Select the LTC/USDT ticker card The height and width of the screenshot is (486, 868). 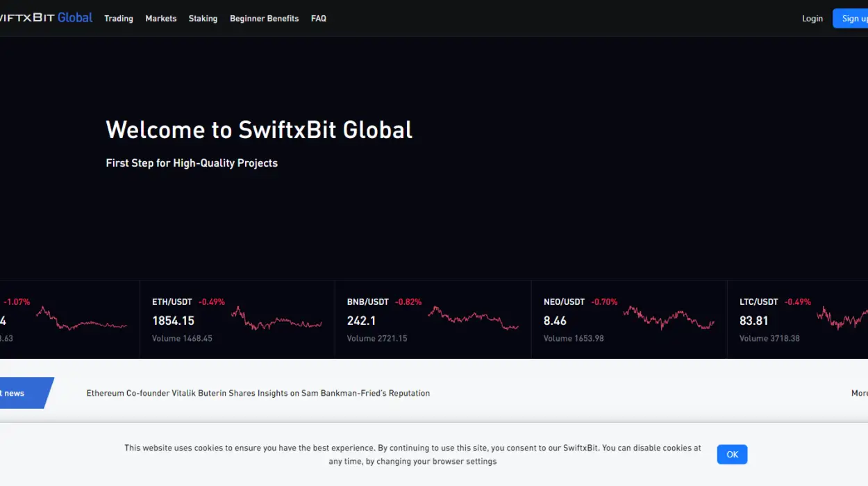coord(798,319)
